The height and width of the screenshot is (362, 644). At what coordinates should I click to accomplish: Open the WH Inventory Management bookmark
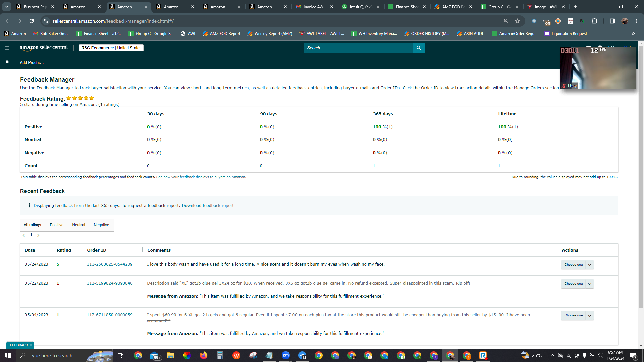[374, 34]
